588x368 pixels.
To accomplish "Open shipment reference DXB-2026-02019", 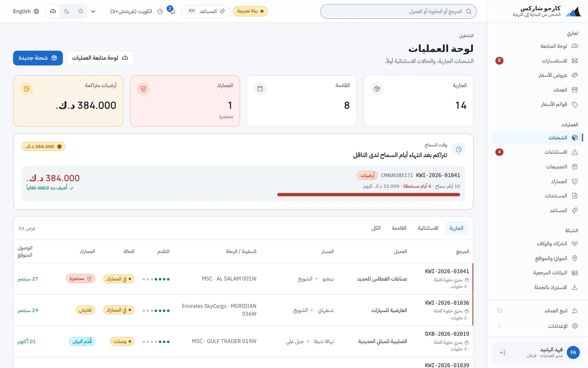I will click(447, 334).
